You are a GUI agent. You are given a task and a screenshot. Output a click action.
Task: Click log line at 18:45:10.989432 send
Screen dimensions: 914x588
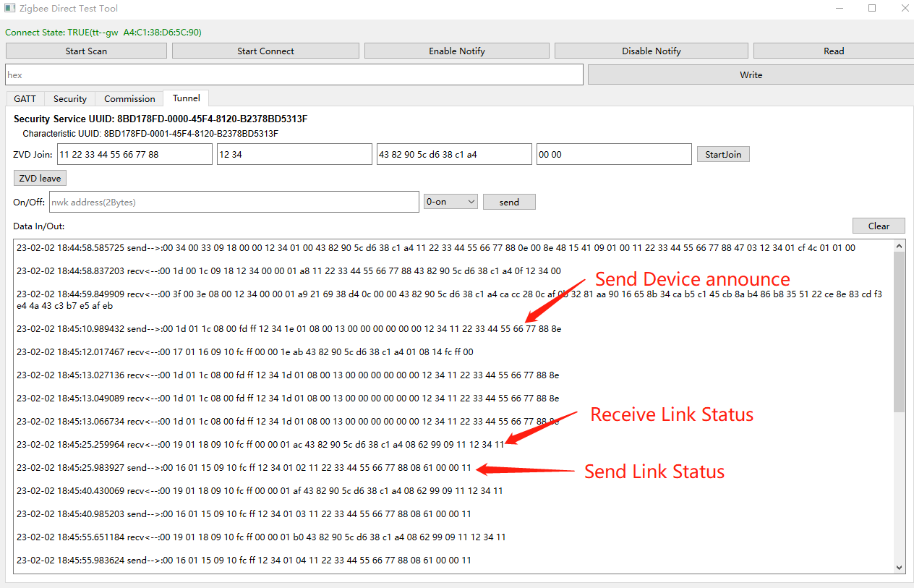coord(289,328)
